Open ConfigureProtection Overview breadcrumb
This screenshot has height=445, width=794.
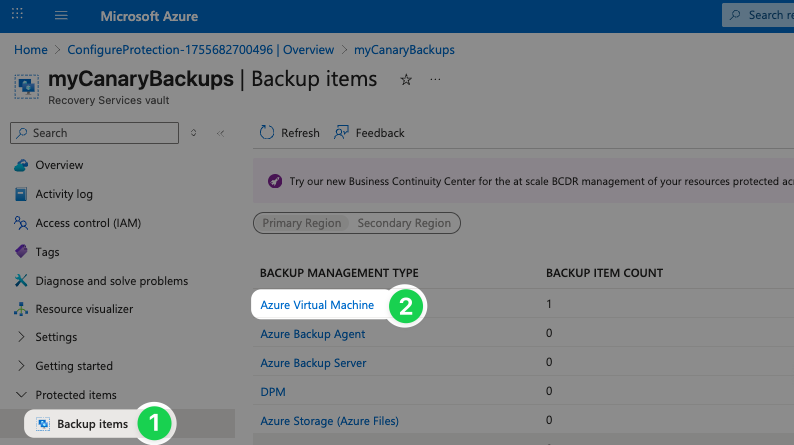point(201,50)
